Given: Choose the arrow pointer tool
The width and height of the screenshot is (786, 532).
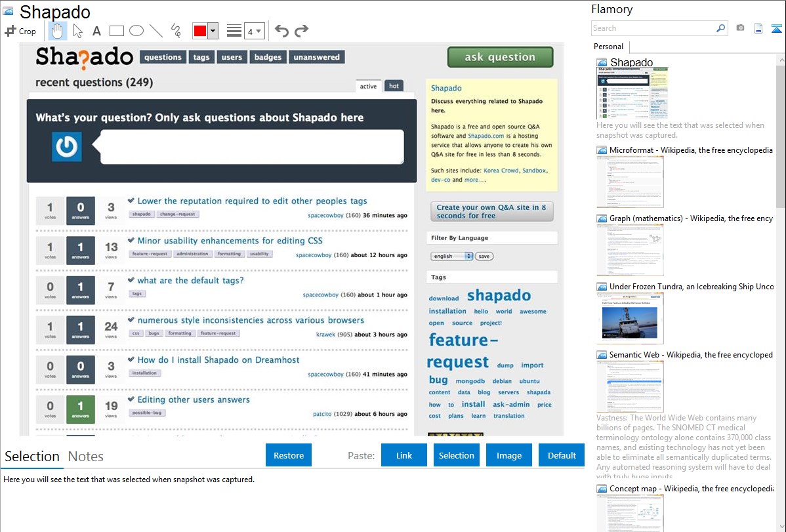Looking at the screenshot, I should [77, 31].
